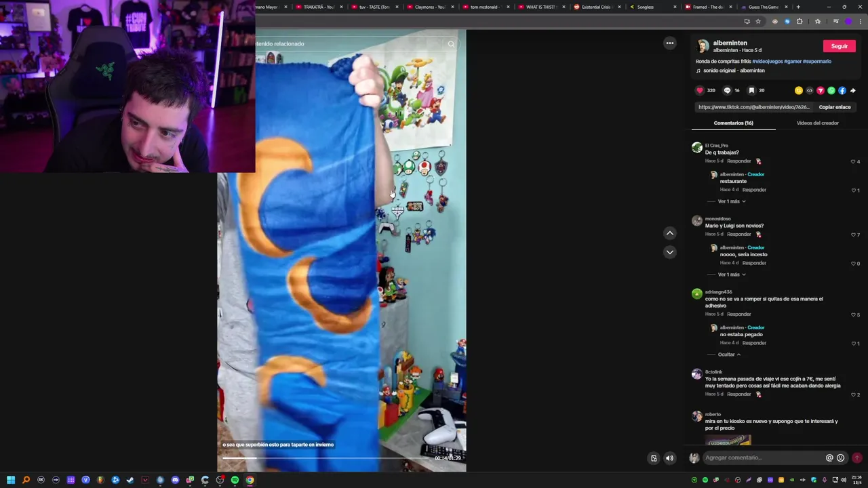Go to next video with down arrow
The width and height of the screenshot is (868, 488).
669,251
